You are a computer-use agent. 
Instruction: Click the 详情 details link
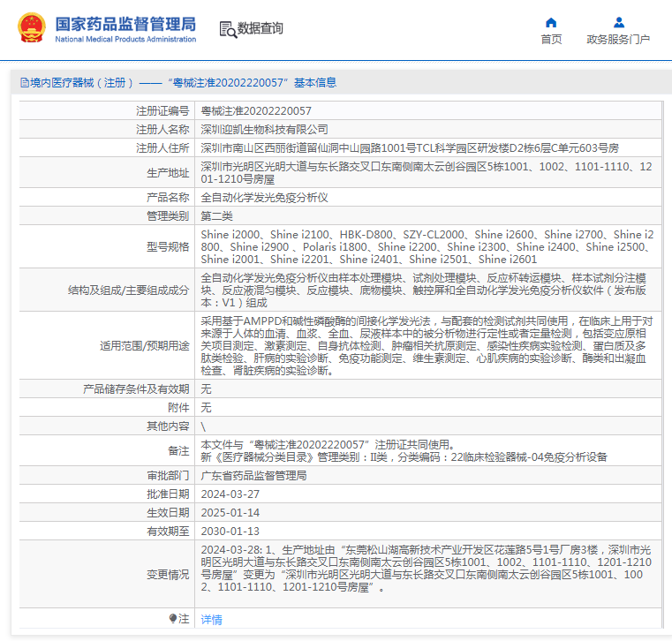pyautogui.click(x=212, y=619)
